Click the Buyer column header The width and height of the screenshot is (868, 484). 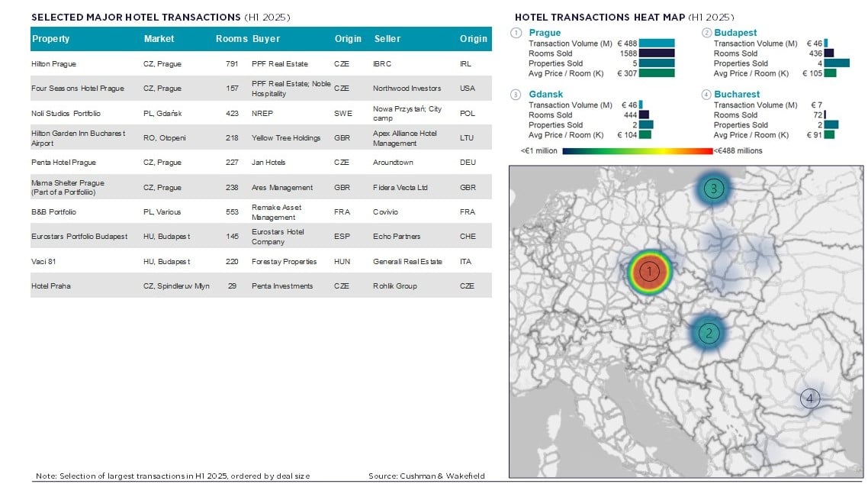[265, 39]
